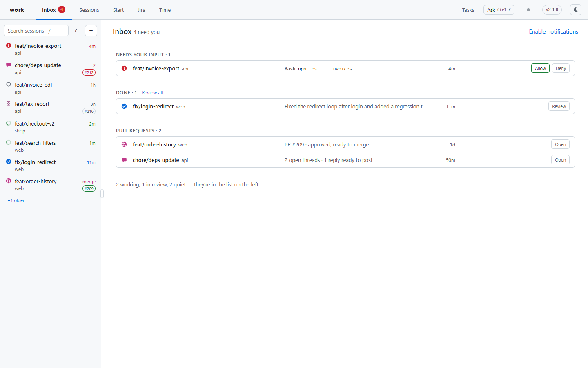Go to the Jira tab
The width and height of the screenshot is (588, 368).
141,10
